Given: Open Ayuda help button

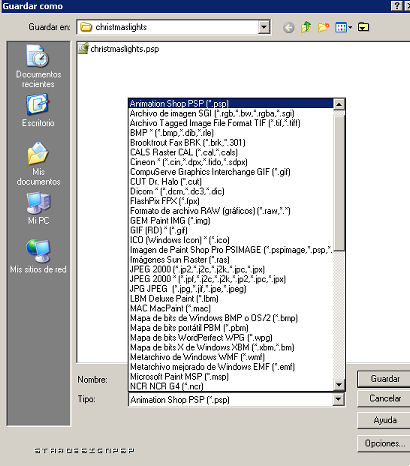Looking at the screenshot, I should click(385, 420).
